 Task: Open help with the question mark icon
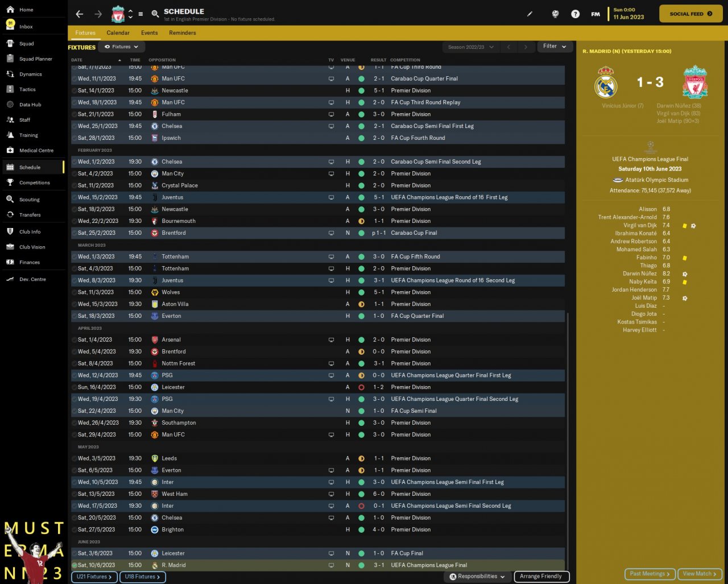(x=575, y=14)
